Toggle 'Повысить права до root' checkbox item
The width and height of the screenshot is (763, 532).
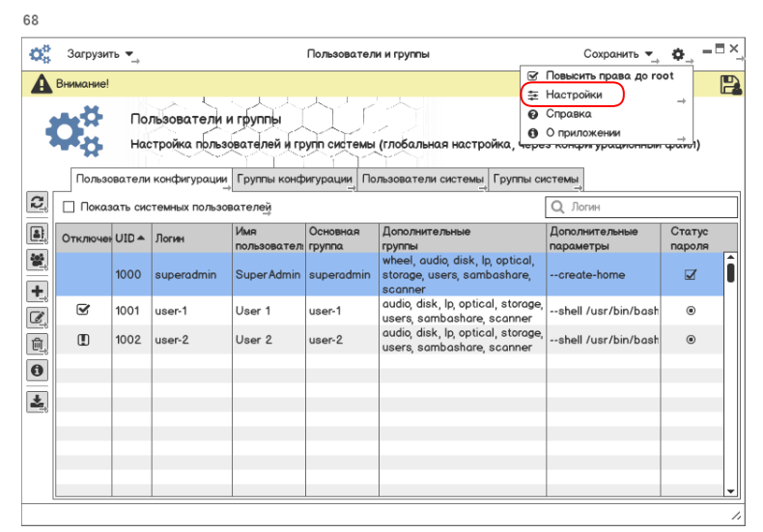coord(533,75)
